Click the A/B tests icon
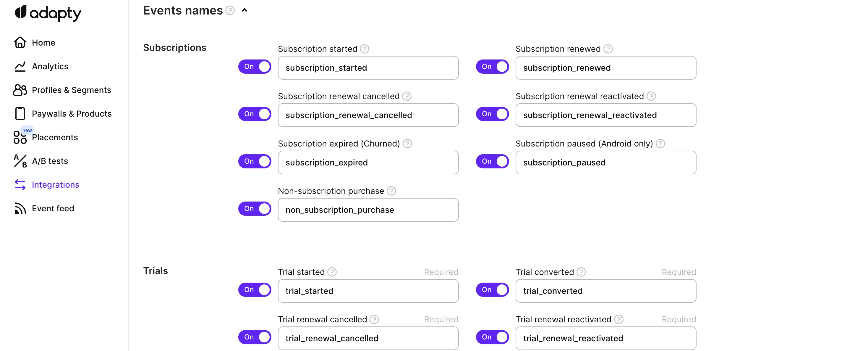Viewport: 868px width, 351px height. pyautogui.click(x=20, y=161)
